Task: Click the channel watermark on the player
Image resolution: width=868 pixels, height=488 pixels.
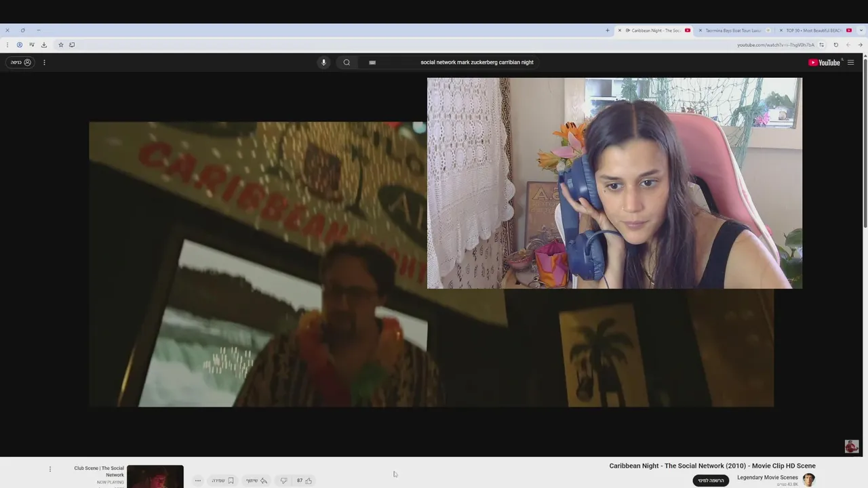Action: point(852,446)
